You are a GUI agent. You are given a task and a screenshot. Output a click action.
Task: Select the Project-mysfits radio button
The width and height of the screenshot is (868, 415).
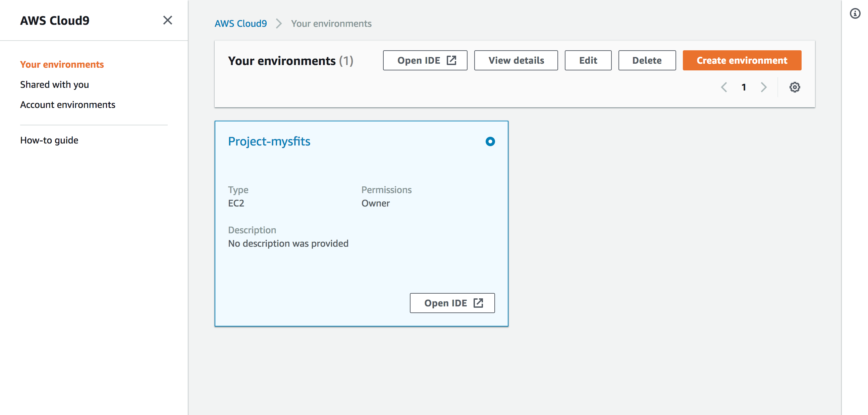pyautogui.click(x=490, y=141)
